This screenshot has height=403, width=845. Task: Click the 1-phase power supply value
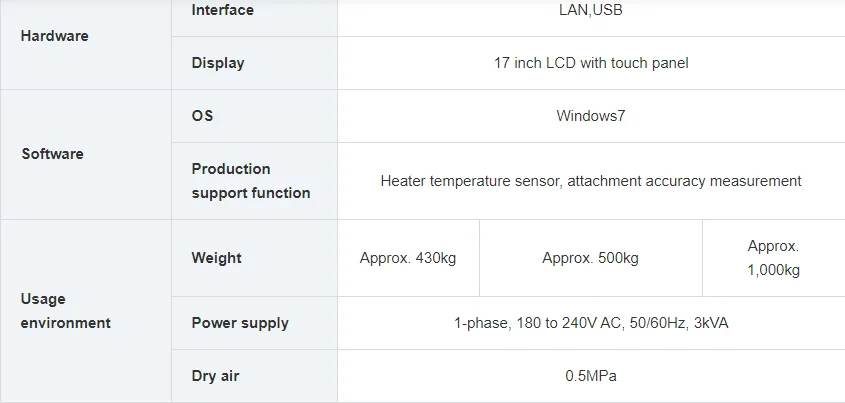point(591,323)
